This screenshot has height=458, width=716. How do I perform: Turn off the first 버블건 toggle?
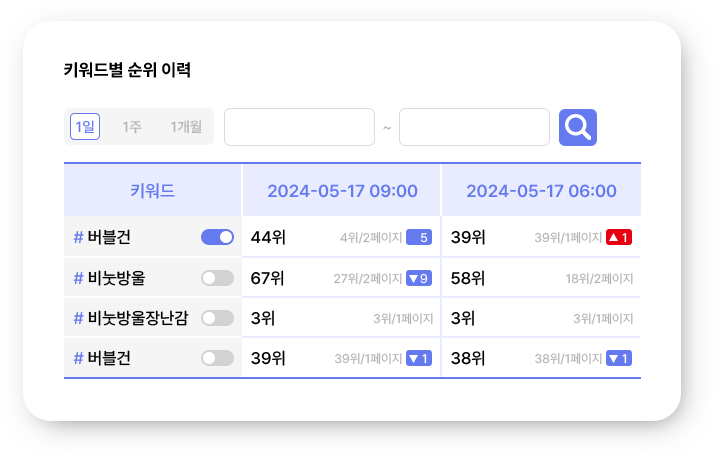click(217, 237)
